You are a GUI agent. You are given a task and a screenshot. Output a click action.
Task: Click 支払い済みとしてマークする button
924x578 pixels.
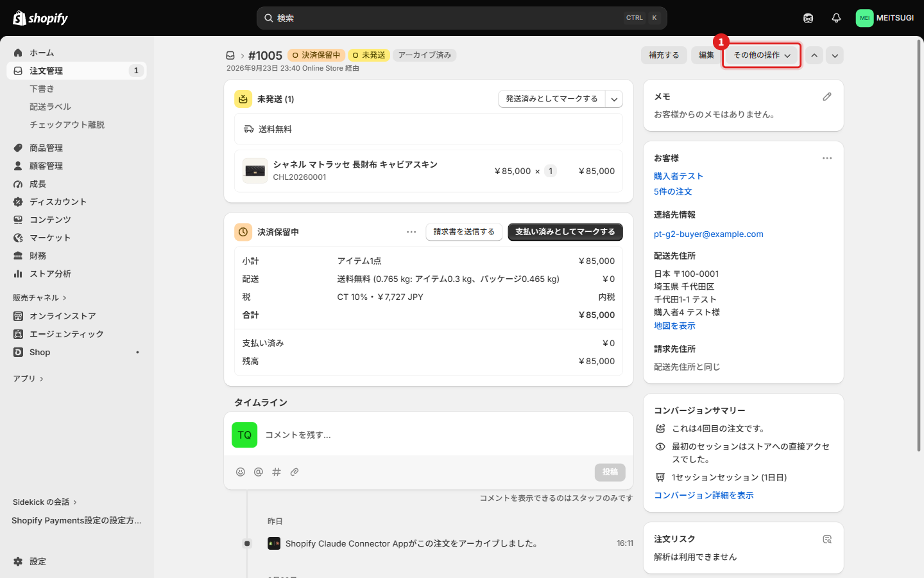click(x=565, y=232)
